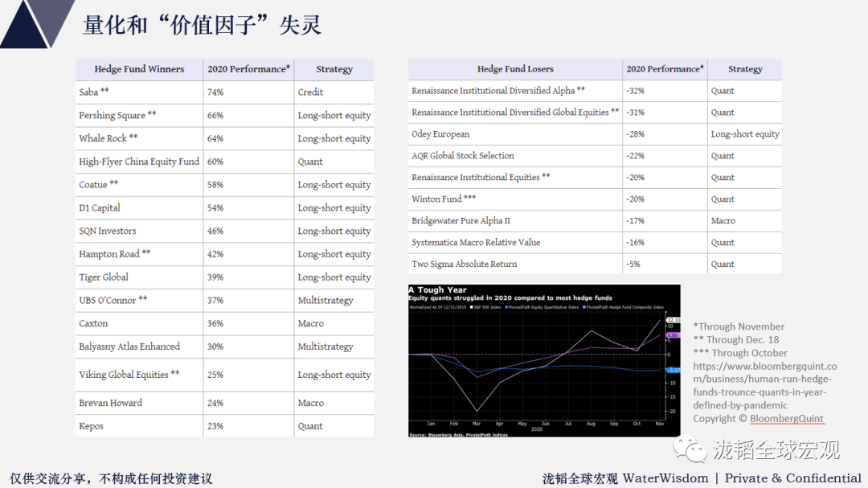868x488 pixels.
Task: Click the -5% value for Two Sigma
Action: click(633, 265)
